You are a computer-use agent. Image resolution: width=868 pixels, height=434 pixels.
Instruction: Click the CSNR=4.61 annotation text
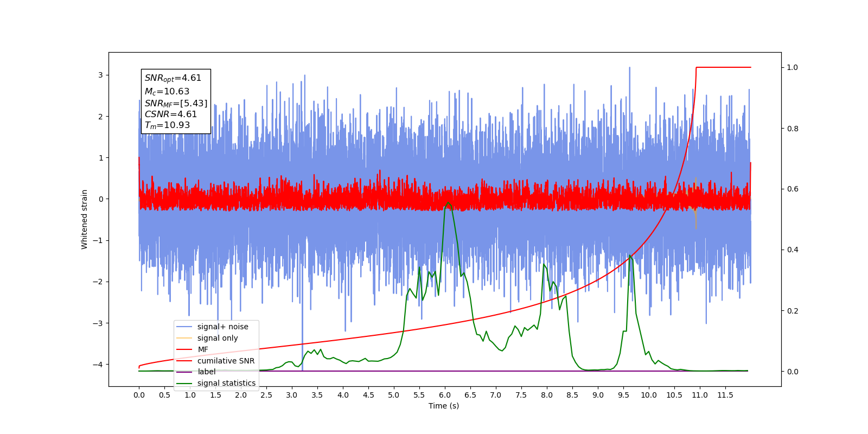(171, 114)
